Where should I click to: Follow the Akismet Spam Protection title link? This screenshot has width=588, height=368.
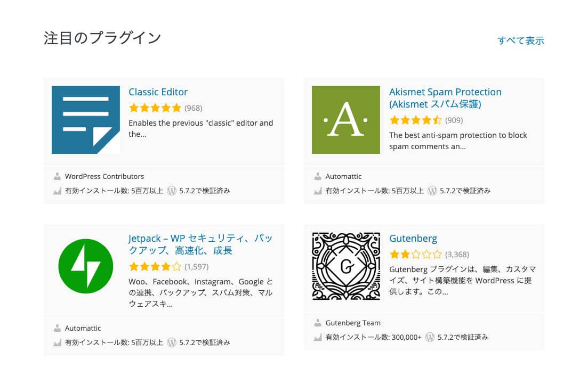pos(445,98)
